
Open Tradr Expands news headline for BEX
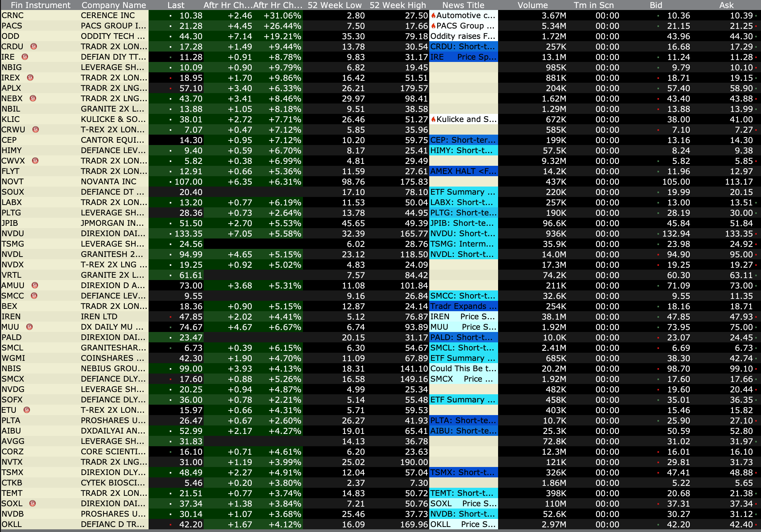point(463,306)
